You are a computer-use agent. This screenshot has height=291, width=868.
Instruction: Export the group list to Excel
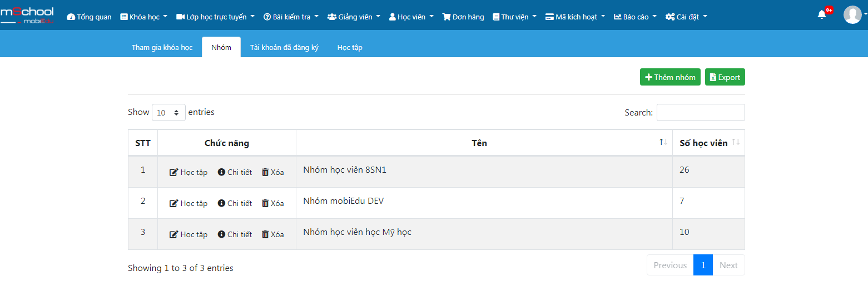725,77
